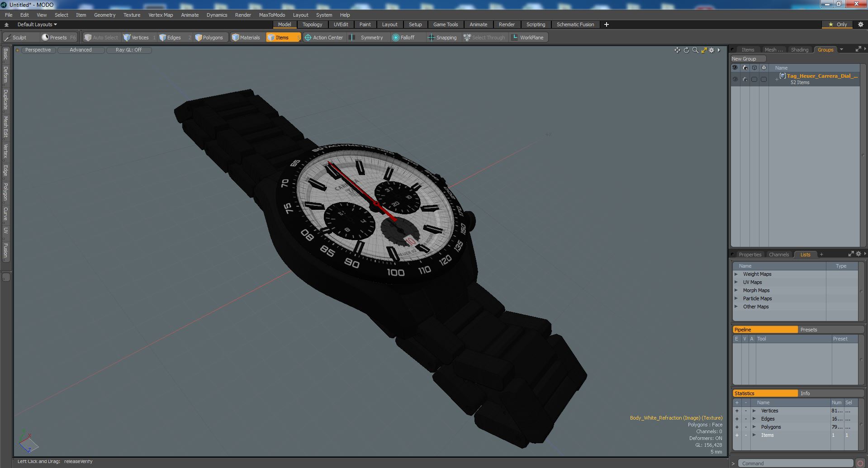
Task: Click the Advanced shading button
Action: 81,50
